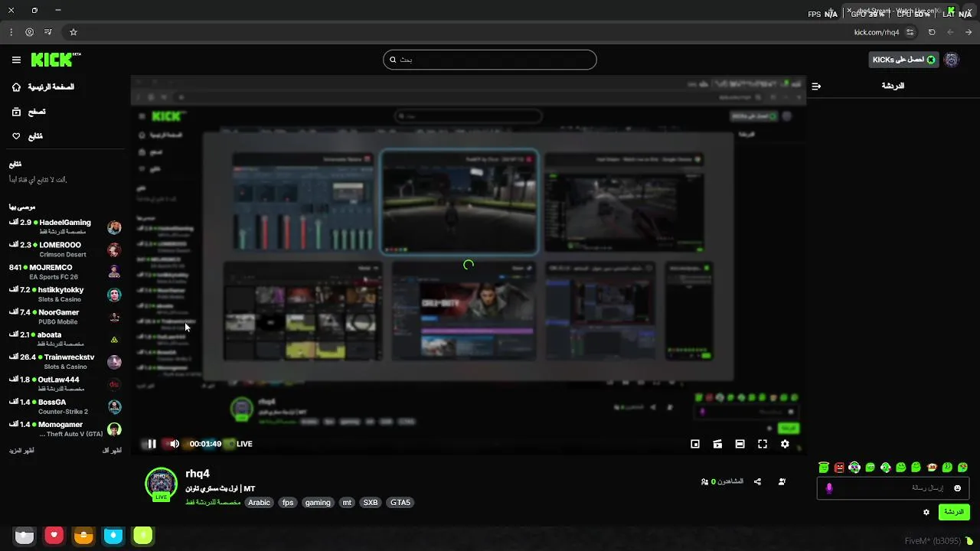Screen dimensions: 980x551
Task: Bookmark this page with star icon
Action: coord(73,32)
